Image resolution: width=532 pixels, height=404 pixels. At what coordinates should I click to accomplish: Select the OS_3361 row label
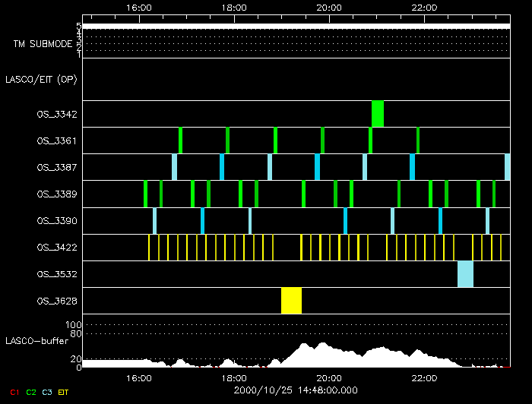point(56,140)
